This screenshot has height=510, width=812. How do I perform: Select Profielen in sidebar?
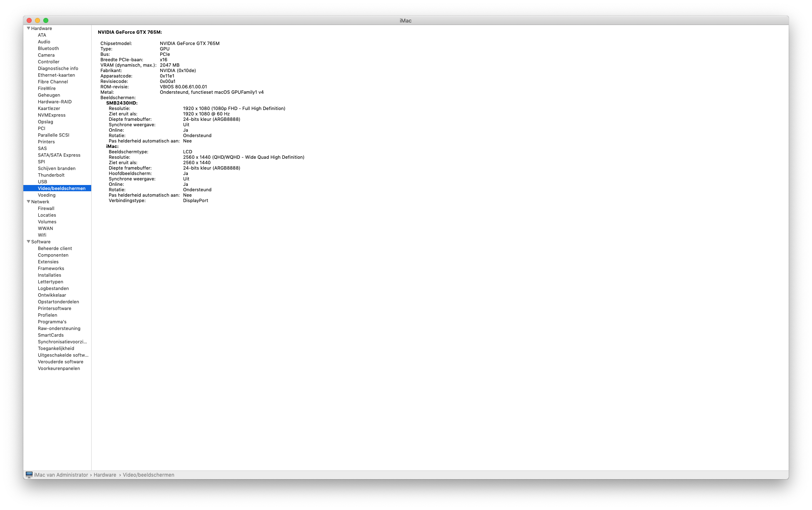[x=47, y=315]
